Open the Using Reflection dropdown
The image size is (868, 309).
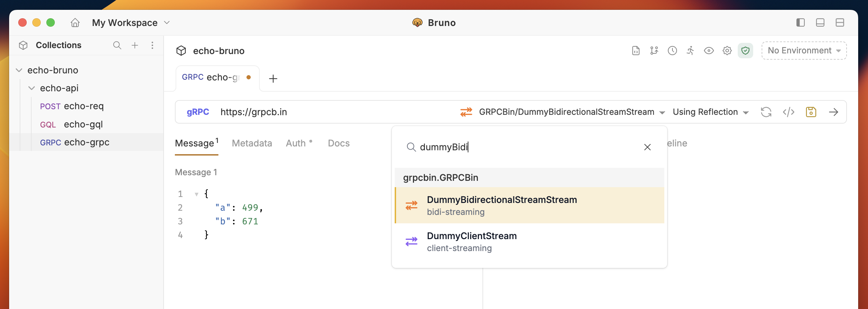tap(710, 112)
